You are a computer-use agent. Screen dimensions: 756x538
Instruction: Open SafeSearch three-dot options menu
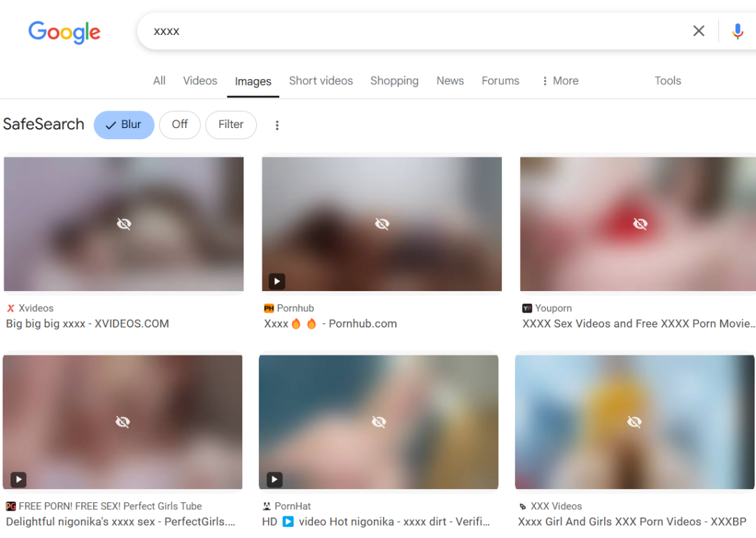click(x=276, y=125)
